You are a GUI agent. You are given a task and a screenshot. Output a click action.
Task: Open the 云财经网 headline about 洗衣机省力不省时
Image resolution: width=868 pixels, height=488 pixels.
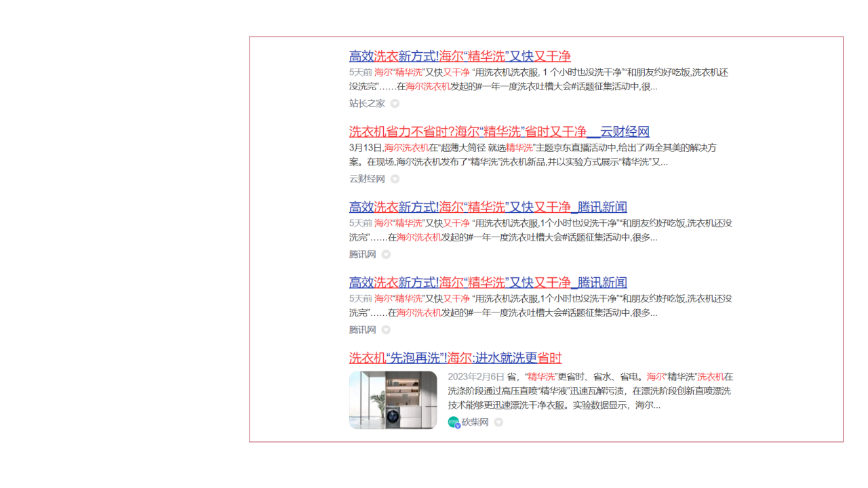[499, 131]
